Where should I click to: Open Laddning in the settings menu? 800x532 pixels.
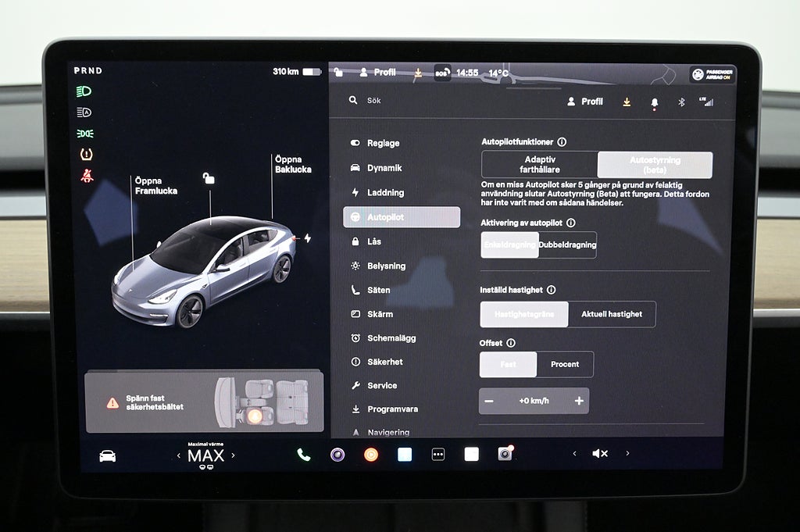(385, 192)
